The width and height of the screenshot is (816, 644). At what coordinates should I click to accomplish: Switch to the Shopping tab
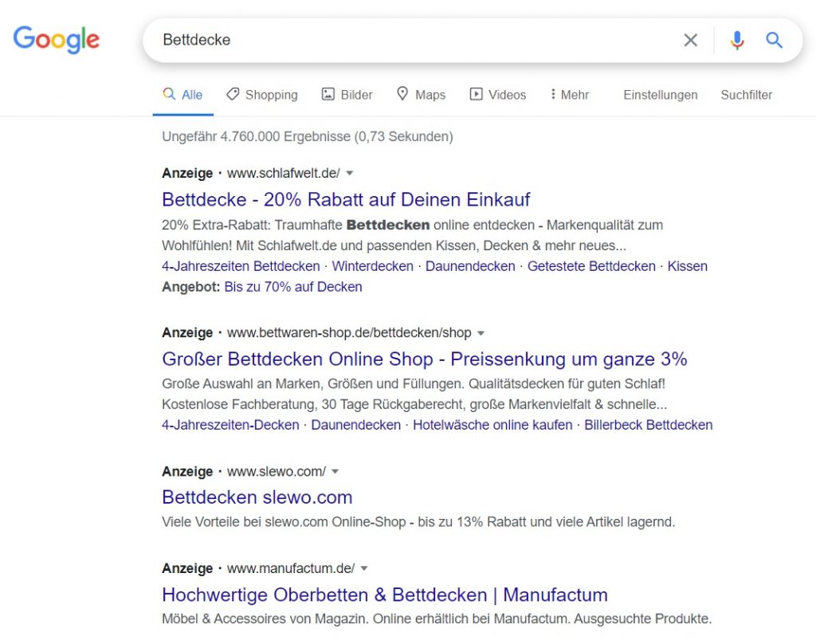pyautogui.click(x=261, y=95)
